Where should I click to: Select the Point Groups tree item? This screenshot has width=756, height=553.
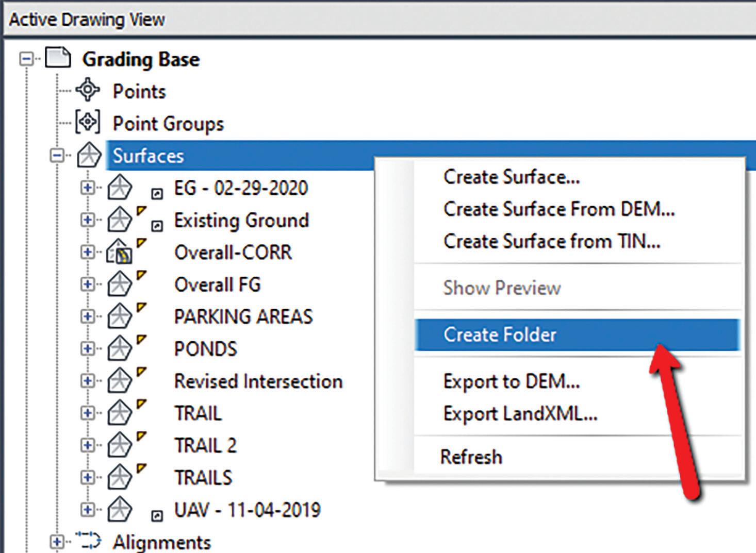pos(168,124)
